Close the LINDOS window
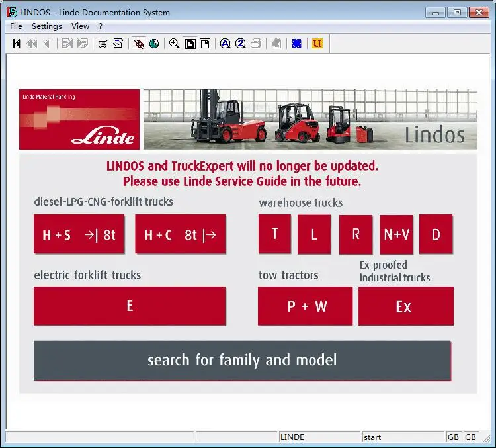This screenshot has height=448, width=496. 479,13
